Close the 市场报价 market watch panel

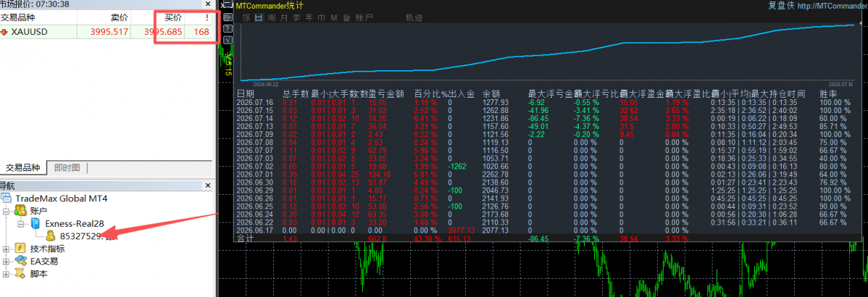coord(208,4)
